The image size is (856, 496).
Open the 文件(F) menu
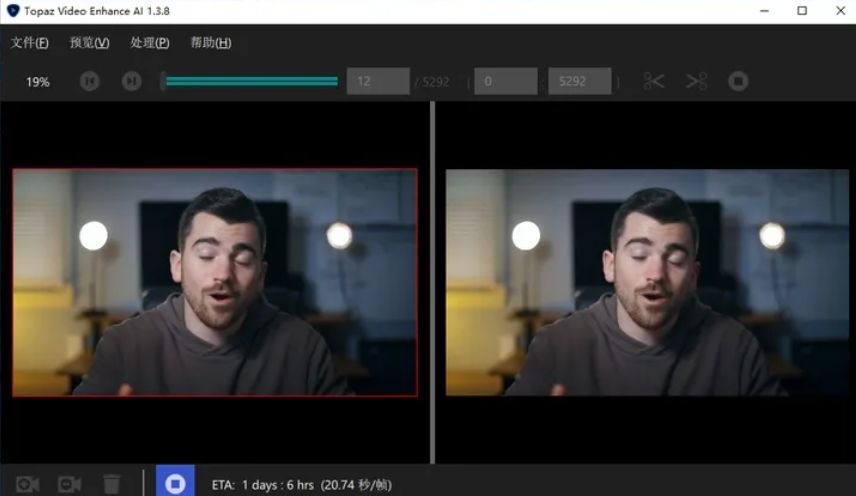(29, 43)
